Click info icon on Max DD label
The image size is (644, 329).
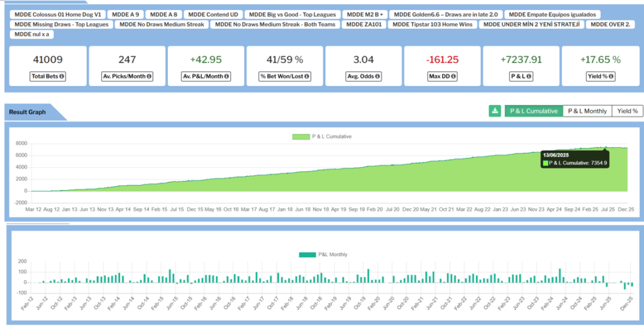click(x=453, y=77)
